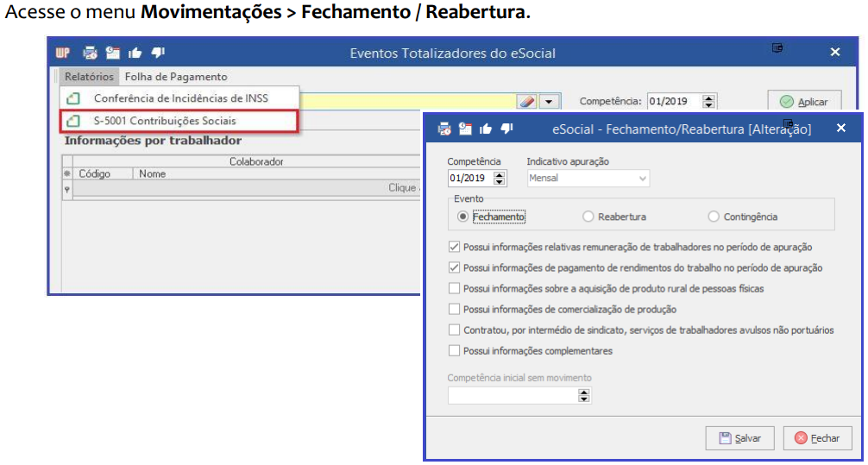The width and height of the screenshot is (868, 465).
Task: Click calendar icon in Fechamento/Reabertura title bar
Action: click(x=466, y=129)
